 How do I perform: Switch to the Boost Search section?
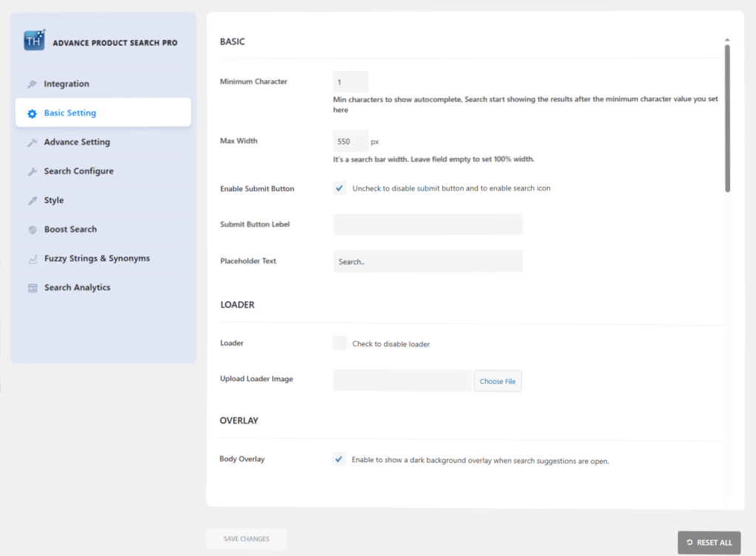(x=72, y=229)
